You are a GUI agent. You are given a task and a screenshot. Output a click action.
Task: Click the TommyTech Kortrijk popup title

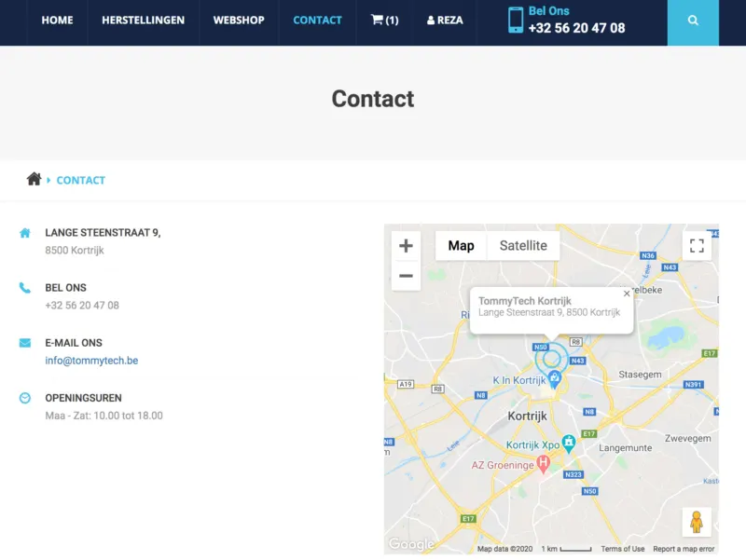[525, 301]
